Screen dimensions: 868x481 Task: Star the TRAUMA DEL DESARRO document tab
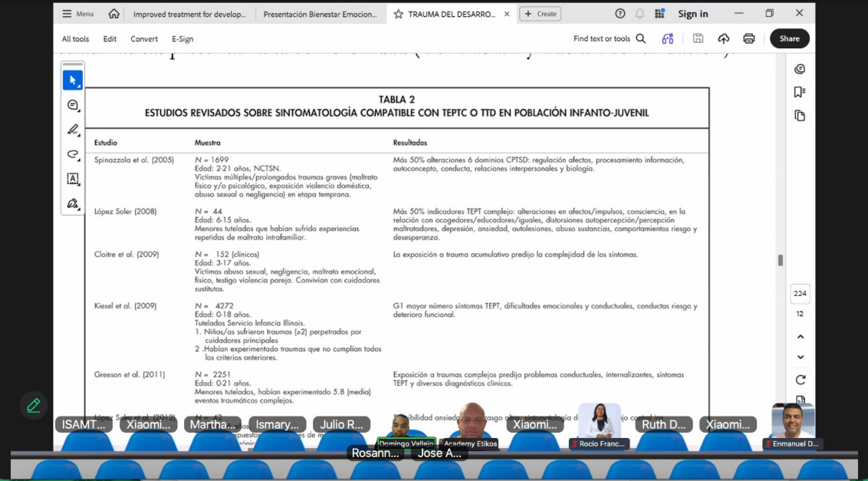[398, 14]
